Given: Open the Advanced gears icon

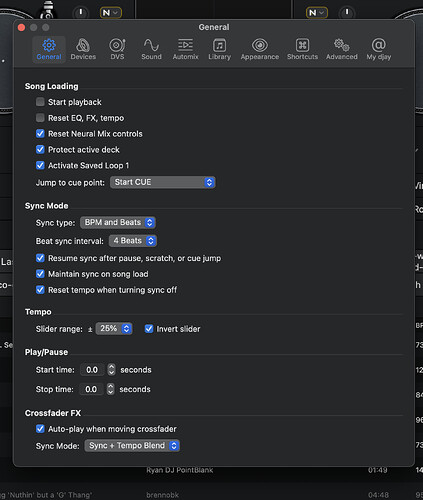Looking at the screenshot, I should [342, 45].
